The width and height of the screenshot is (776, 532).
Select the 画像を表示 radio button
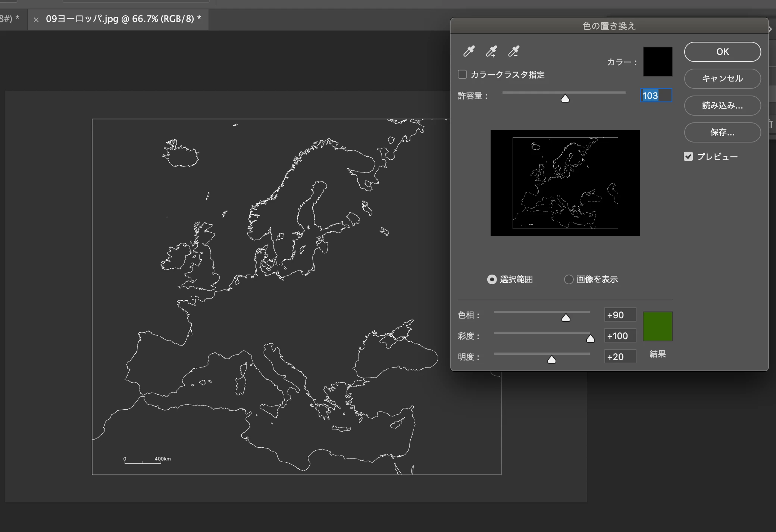point(569,279)
